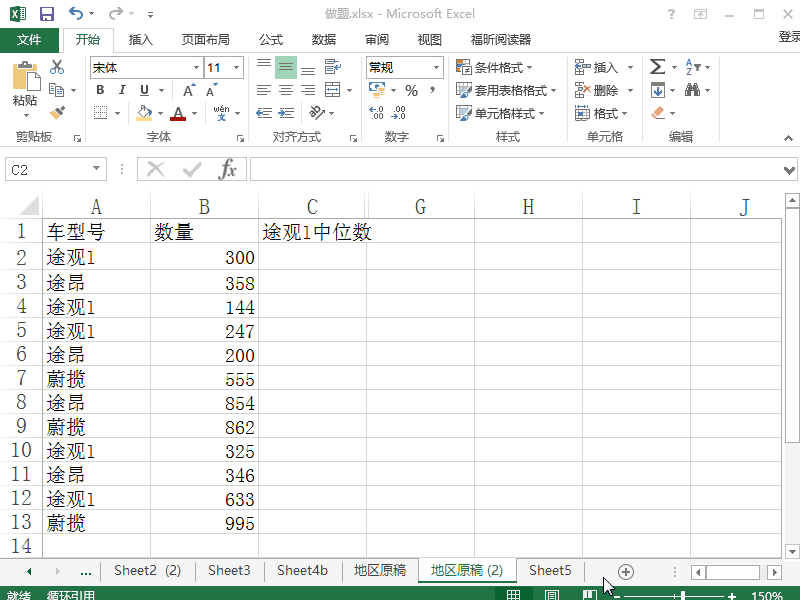Decrease font size with small A icon
The width and height of the screenshot is (800, 600).
point(211,90)
